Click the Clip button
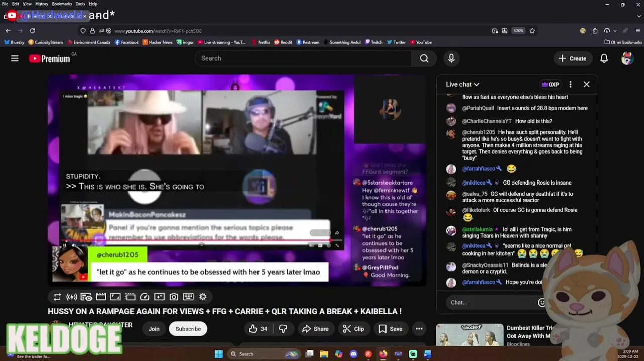Screen dimensions: 644x361 [x=353, y=329]
